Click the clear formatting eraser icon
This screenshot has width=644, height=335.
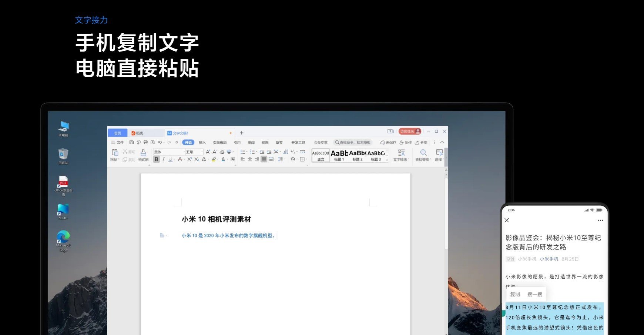pos(222,152)
